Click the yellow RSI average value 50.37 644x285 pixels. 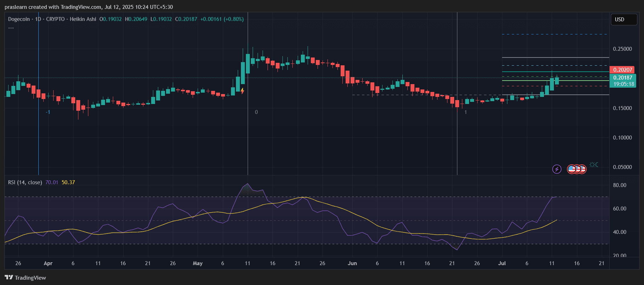(x=68, y=182)
